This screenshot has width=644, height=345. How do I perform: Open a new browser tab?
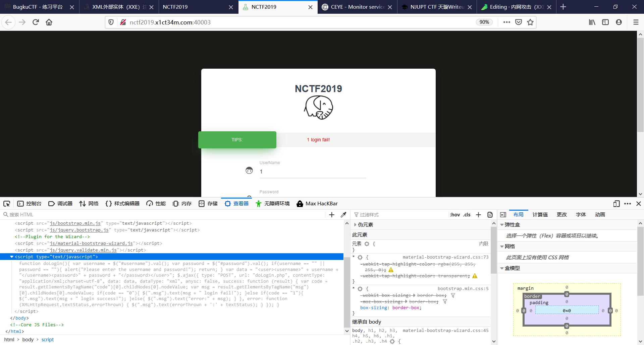pyautogui.click(x=563, y=7)
